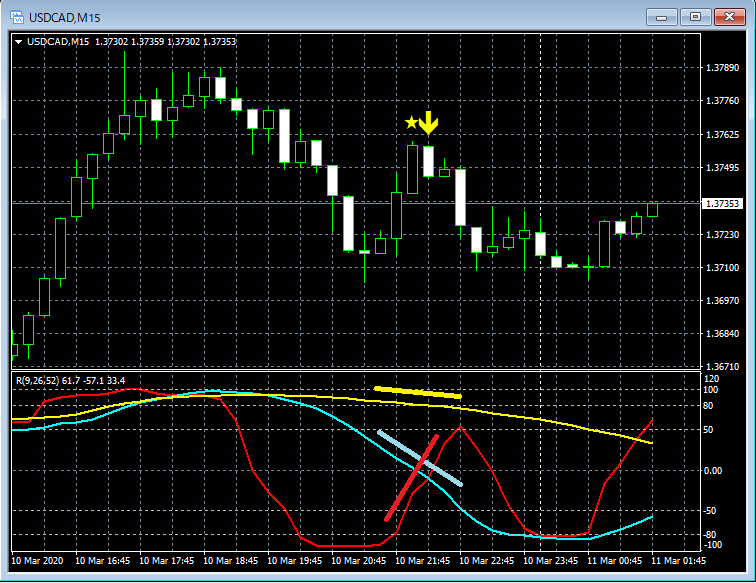Select the thick light-blue trend line in indicator
This screenshot has width=756, height=583.
(420, 458)
